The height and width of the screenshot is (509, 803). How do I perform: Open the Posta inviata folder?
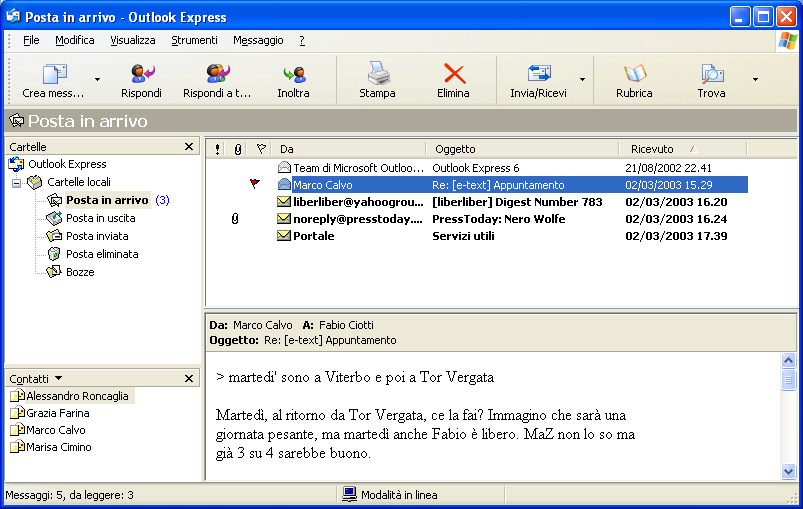pos(97,236)
